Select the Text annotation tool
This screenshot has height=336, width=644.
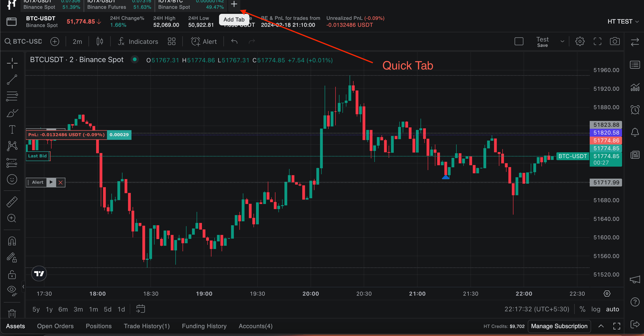12,129
